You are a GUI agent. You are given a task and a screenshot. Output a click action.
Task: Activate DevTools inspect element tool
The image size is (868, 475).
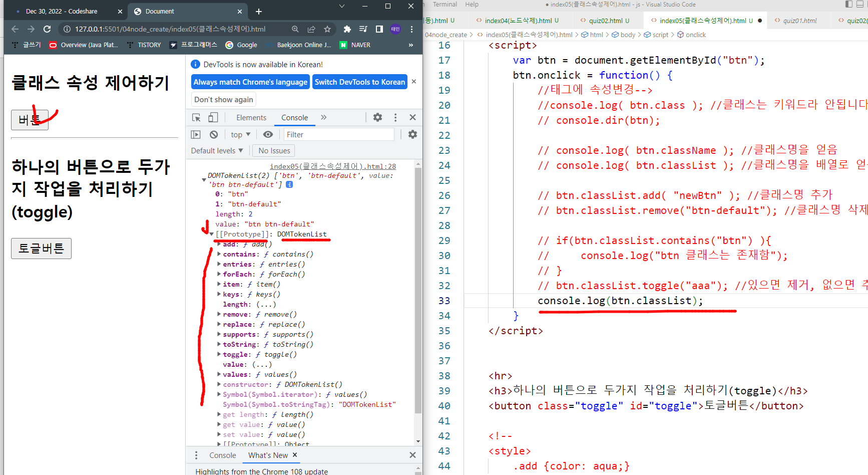(x=196, y=117)
